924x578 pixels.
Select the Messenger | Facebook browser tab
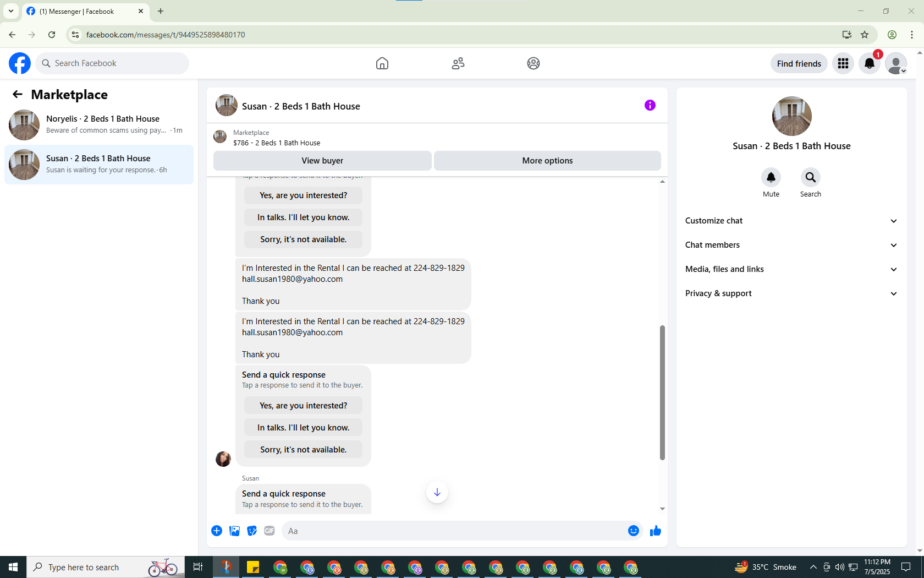click(86, 11)
